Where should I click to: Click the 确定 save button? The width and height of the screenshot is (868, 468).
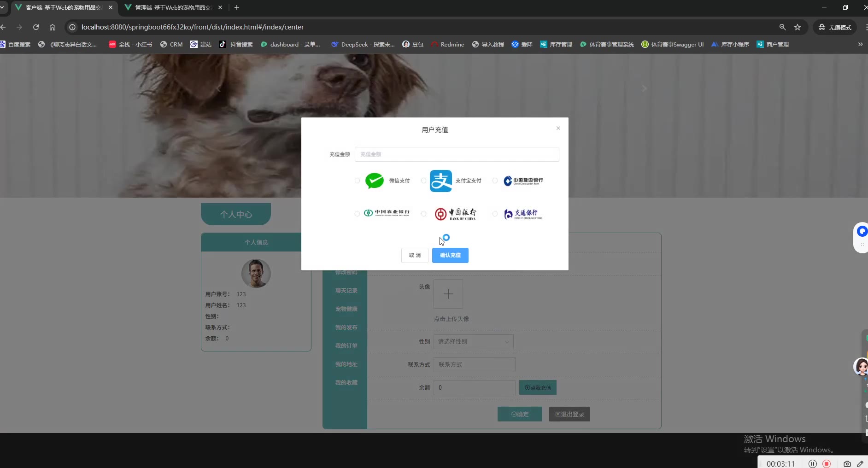tap(520, 414)
